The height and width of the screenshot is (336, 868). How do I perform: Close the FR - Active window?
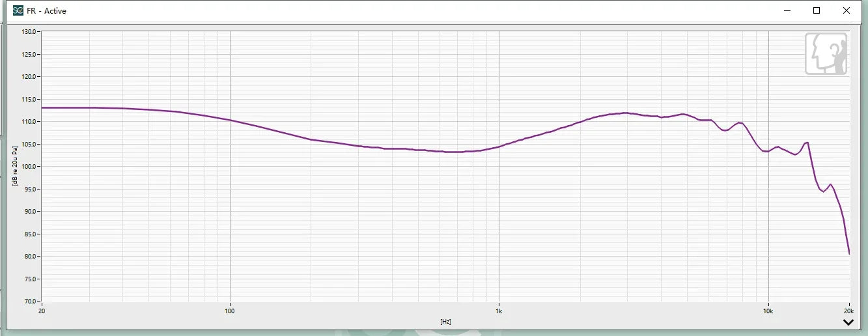847,10
